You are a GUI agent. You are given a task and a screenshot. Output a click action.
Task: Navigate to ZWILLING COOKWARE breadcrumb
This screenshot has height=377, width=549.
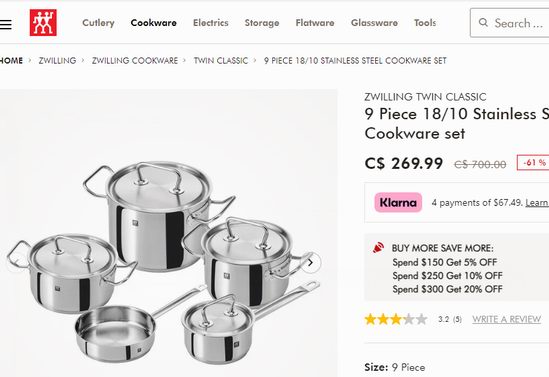[135, 61]
